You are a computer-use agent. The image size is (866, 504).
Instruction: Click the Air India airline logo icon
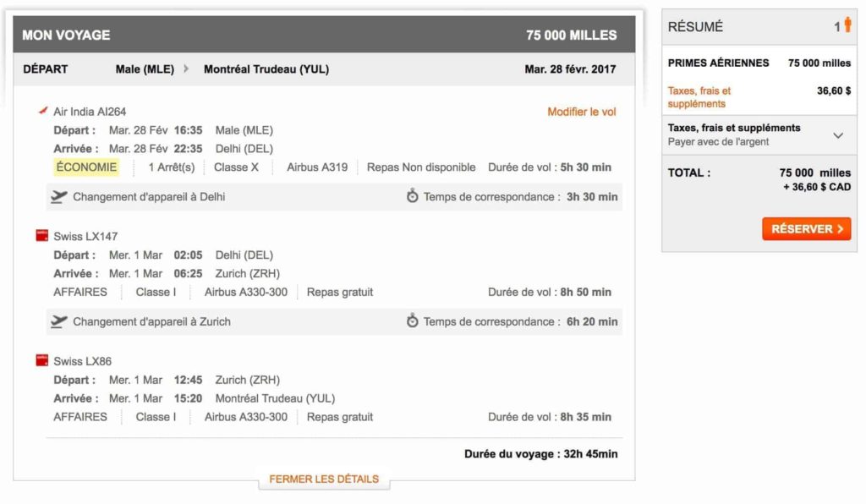43,111
